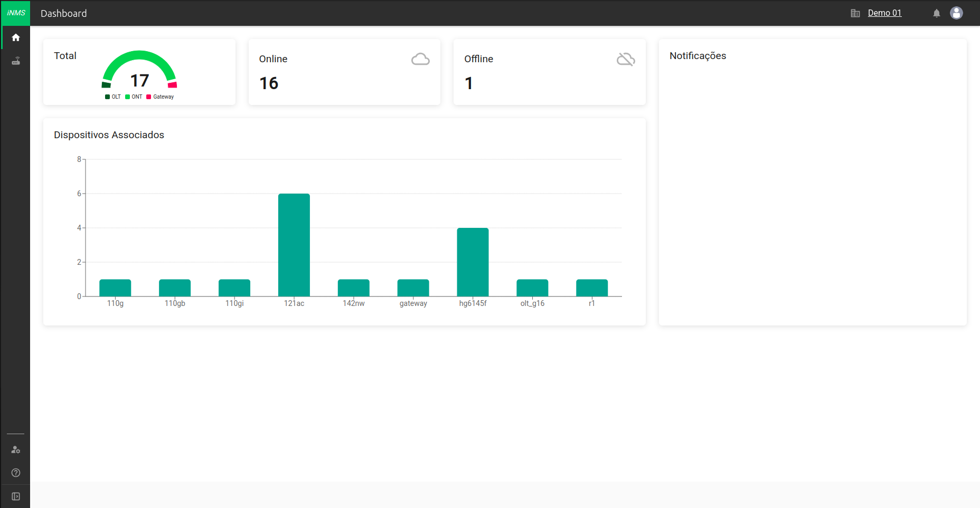The width and height of the screenshot is (980, 508).
Task: Select the 110gb bar
Action: coord(175,288)
